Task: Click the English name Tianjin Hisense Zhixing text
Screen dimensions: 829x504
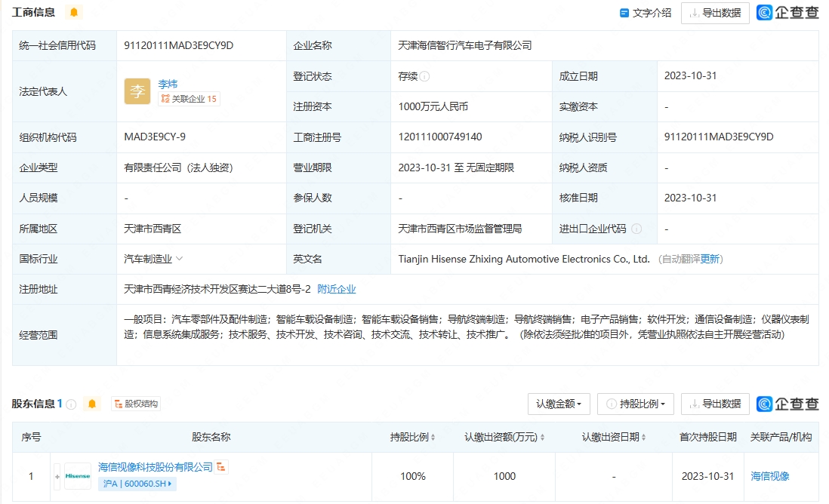Action: (524, 259)
